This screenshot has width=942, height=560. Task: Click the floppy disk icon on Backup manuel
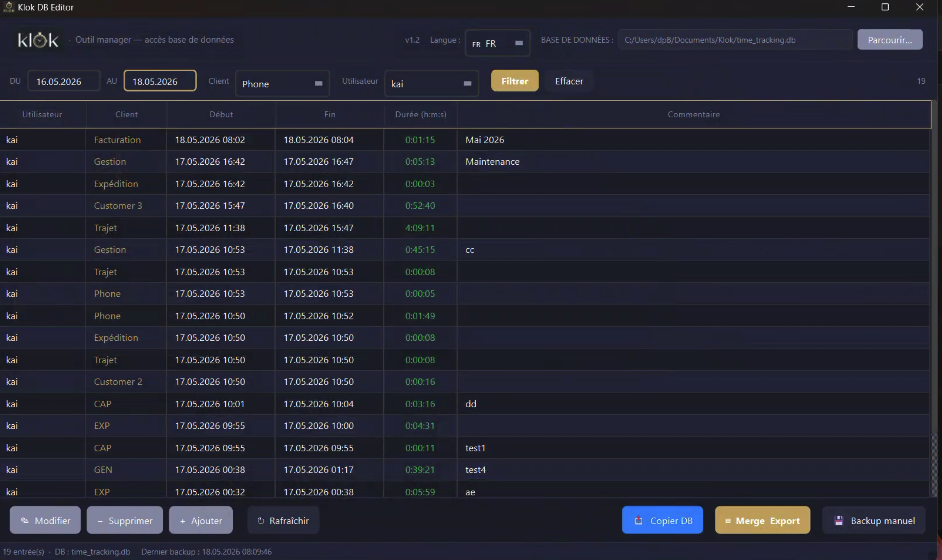[839, 520]
